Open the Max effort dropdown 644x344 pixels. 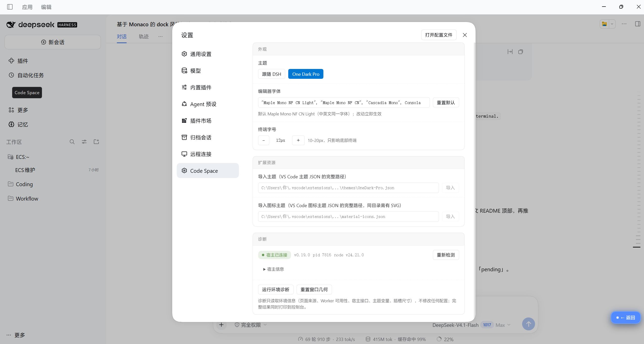(x=503, y=325)
